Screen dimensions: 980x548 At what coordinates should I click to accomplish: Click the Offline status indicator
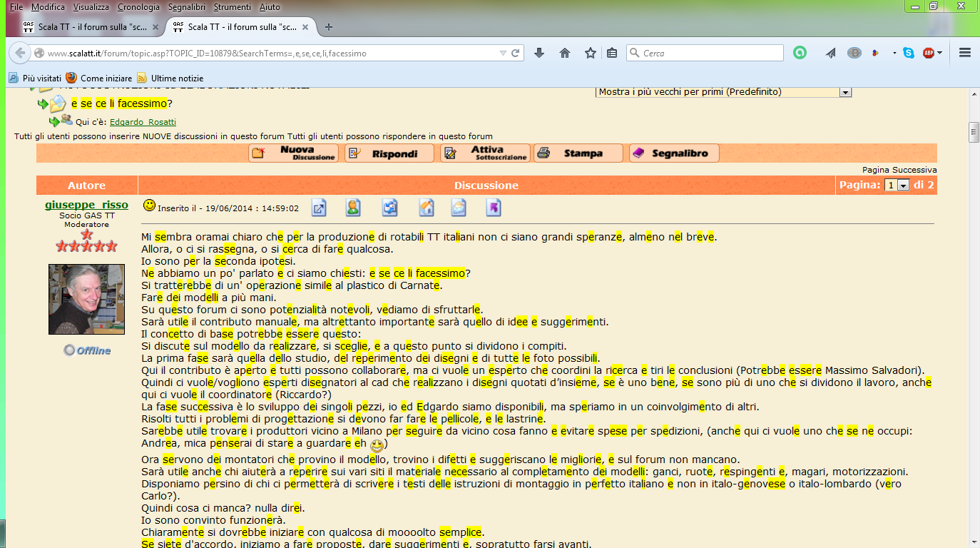pyautogui.click(x=87, y=350)
